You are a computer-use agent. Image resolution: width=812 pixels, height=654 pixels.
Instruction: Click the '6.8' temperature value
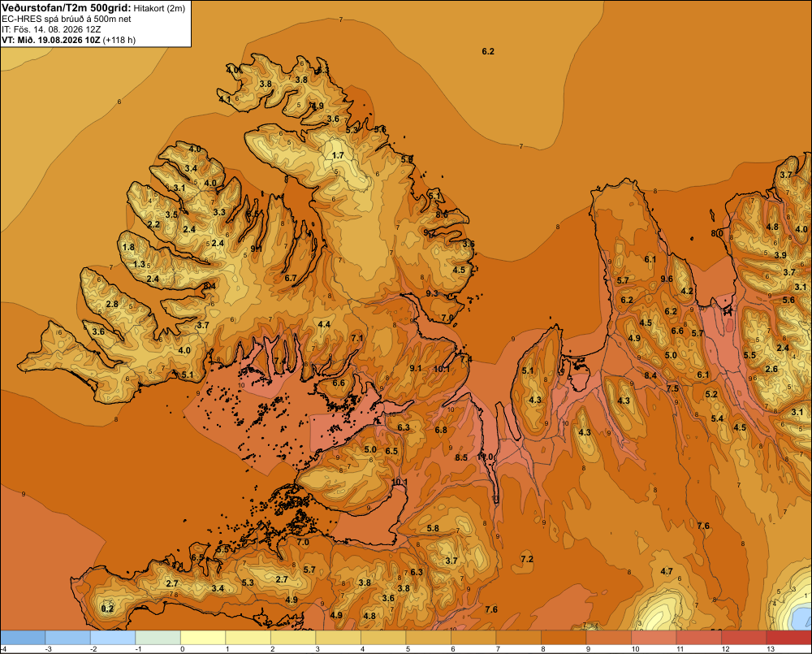[441, 430]
